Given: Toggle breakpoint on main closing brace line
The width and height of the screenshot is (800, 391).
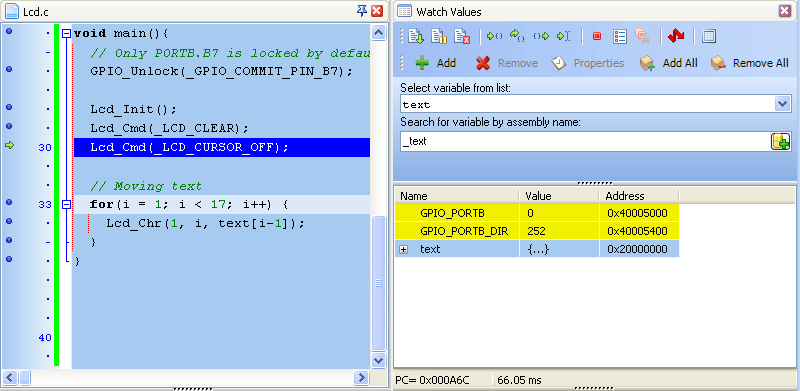Looking at the screenshot, I should [9, 259].
